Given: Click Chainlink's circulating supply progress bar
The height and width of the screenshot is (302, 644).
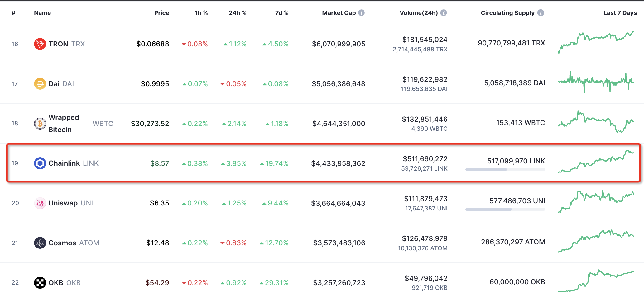Looking at the screenshot, I should [505, 170].
